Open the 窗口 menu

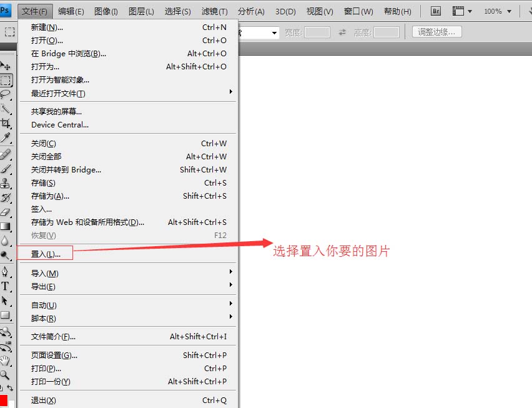(x=358, y=11)
